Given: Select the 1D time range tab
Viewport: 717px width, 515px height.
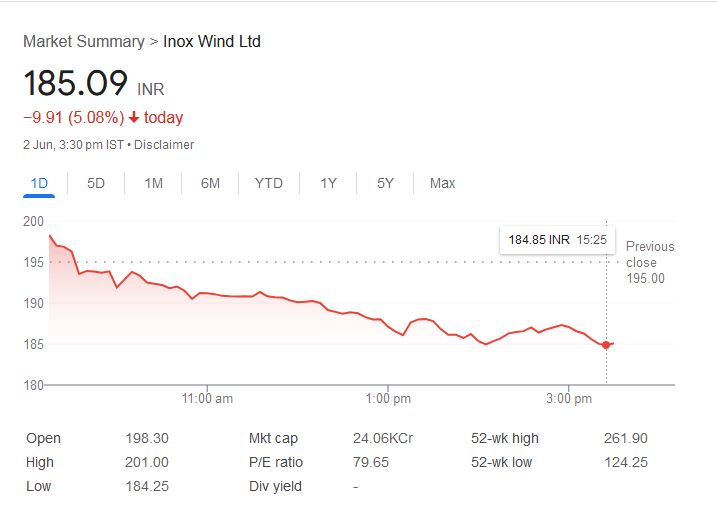Looking at the screenshot, I should [x=40, y=183].
